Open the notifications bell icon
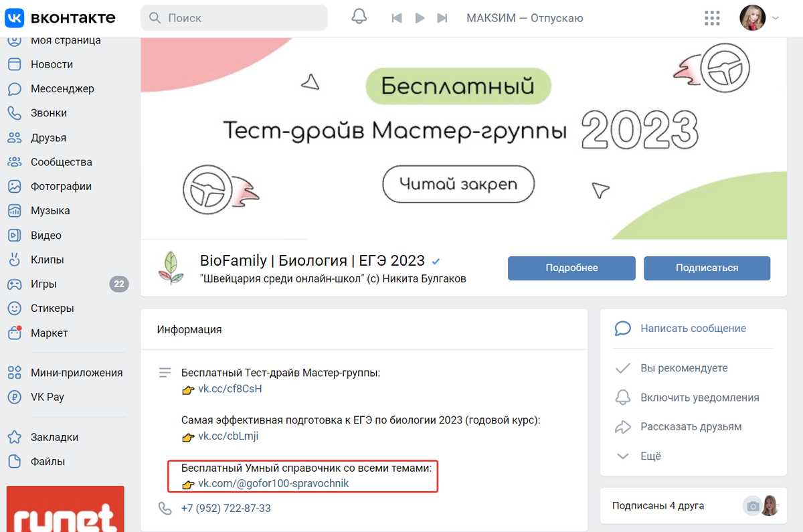The image size is (803, 532). click(359, 18)
